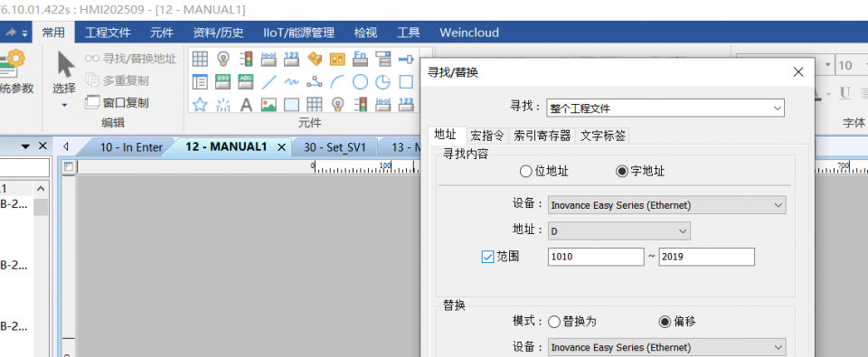Click the 窗口复制 button
Viewport: 868px width, 357px height.
coord(118,102)
